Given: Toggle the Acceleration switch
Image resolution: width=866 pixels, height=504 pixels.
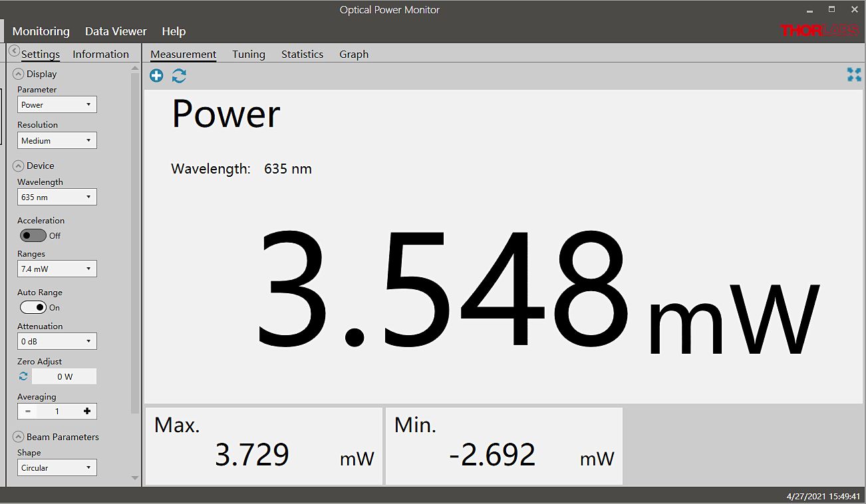Looking at the screenshot, I should pyautogui.click(x=33, y=235).
